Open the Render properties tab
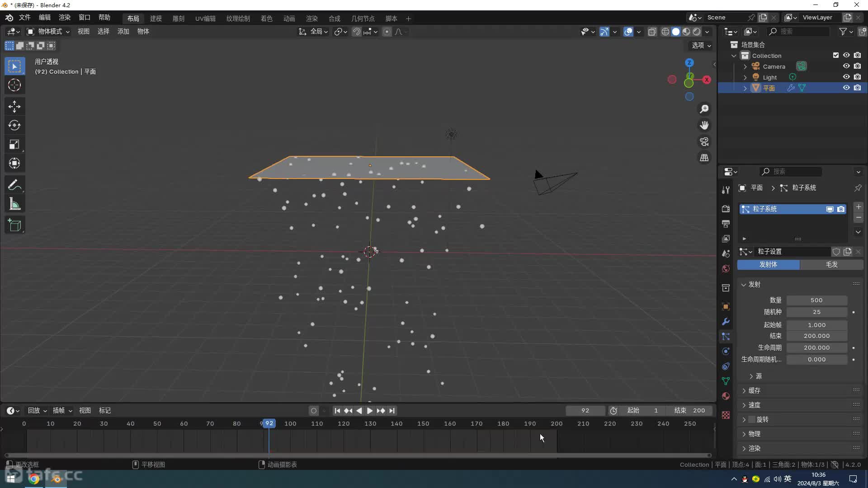The image size is (868, 488). 726,209
